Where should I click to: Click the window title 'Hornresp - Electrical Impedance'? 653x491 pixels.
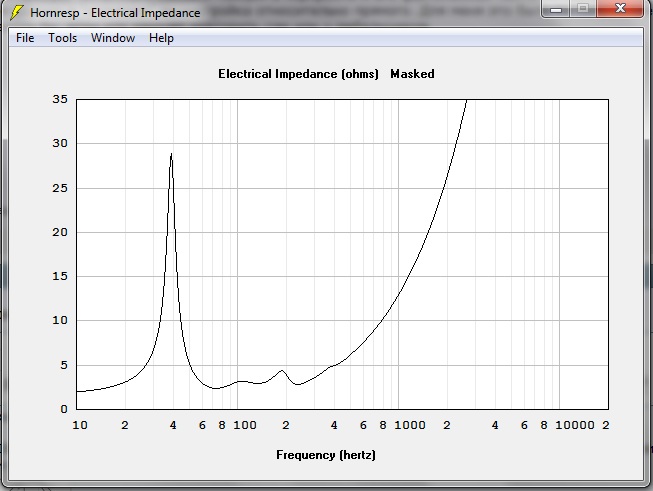click(x=115, y=13)
